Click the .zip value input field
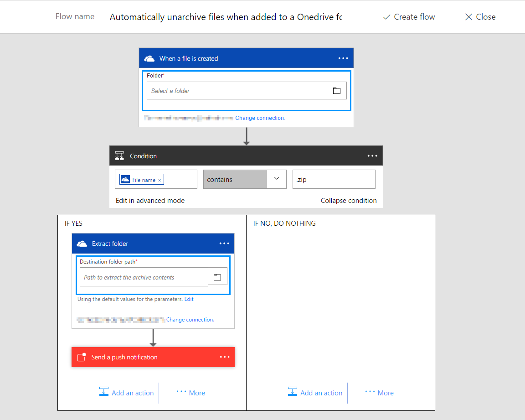Screen dimensions: 525x420 334,179
